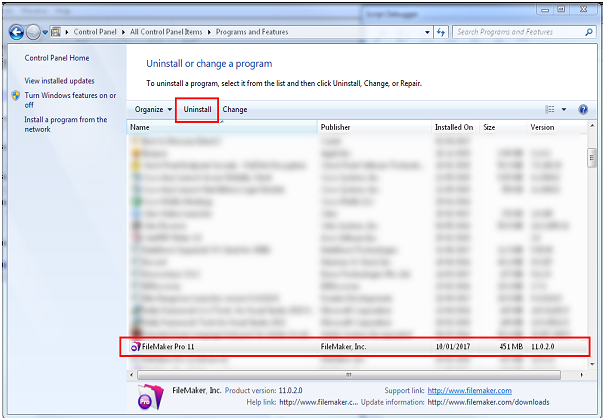This screenshot has width=605, height=418.
Task: Click horizontal scrollbar left arrow
Action: point(132,375)
